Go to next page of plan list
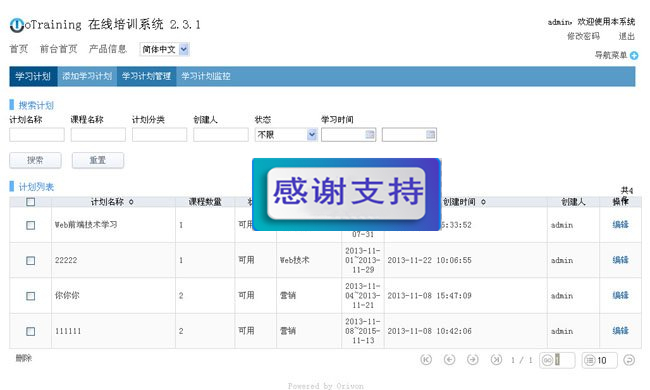Viewport: 650px width, 390px height. (x=473, y=360)
